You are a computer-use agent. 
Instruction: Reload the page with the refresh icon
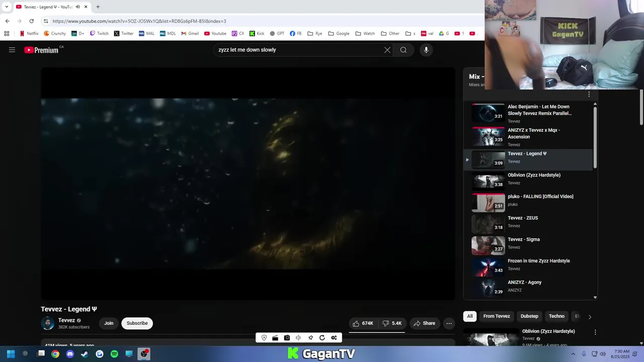[x=31, y=21]
